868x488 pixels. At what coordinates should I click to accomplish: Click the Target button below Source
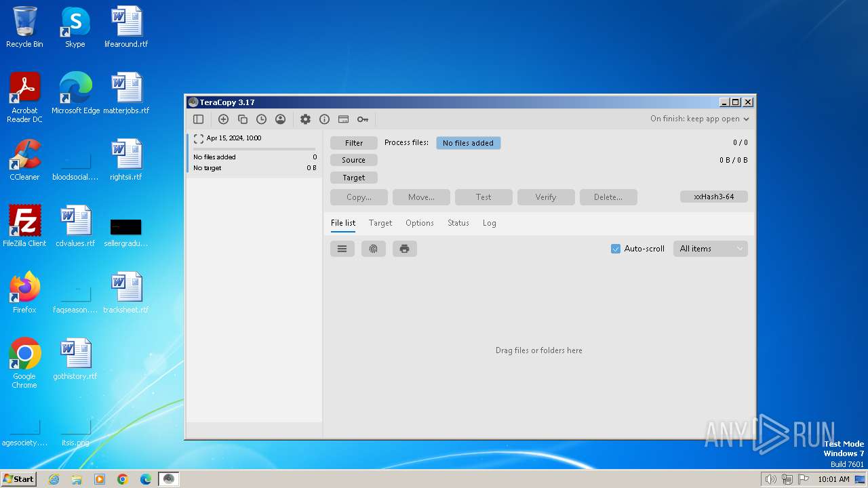(x=354, y=178)
